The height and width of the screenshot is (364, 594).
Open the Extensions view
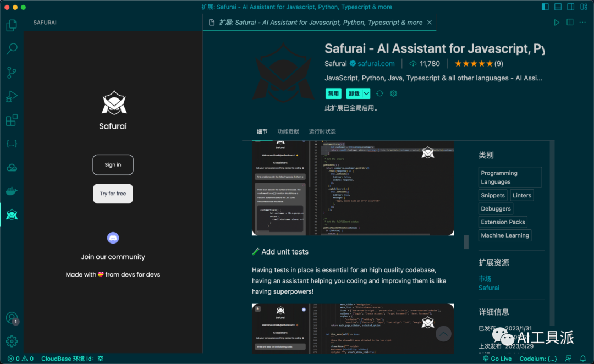pyautogui.click(x=12, y=120)
